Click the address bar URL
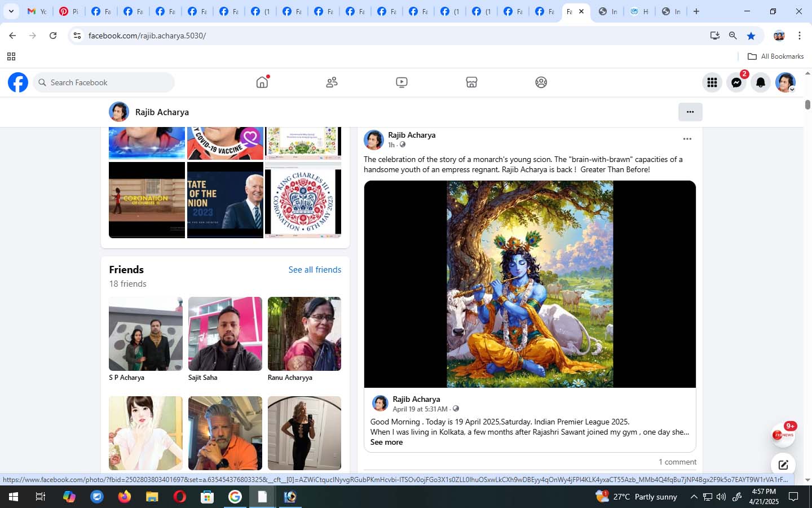The image size is (812, 508). (x=147, y=36)
